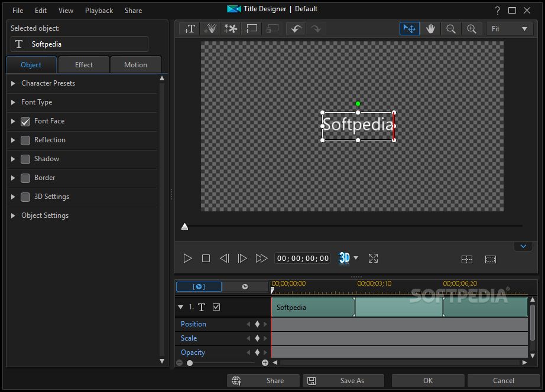Step back to the previous frame

click(x=225, y=259)
